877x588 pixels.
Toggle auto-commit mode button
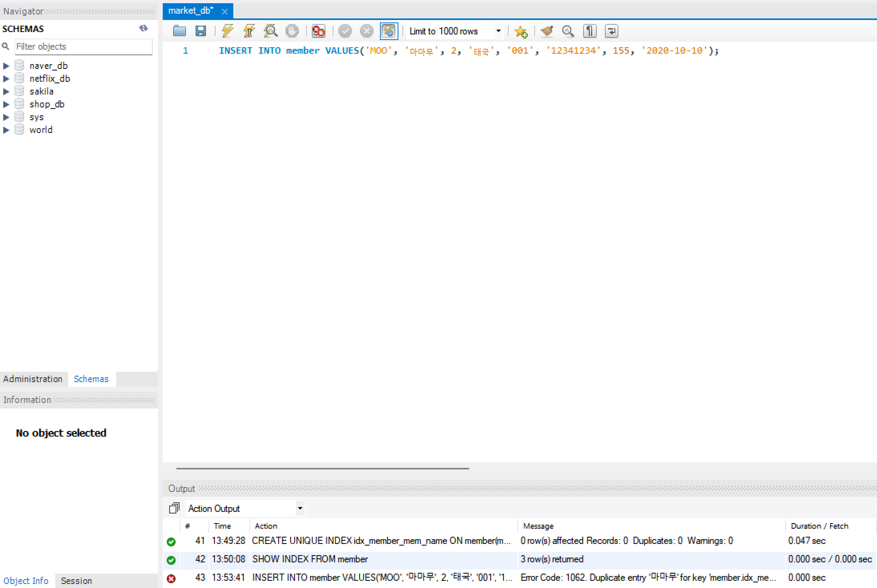pos(389,31)
